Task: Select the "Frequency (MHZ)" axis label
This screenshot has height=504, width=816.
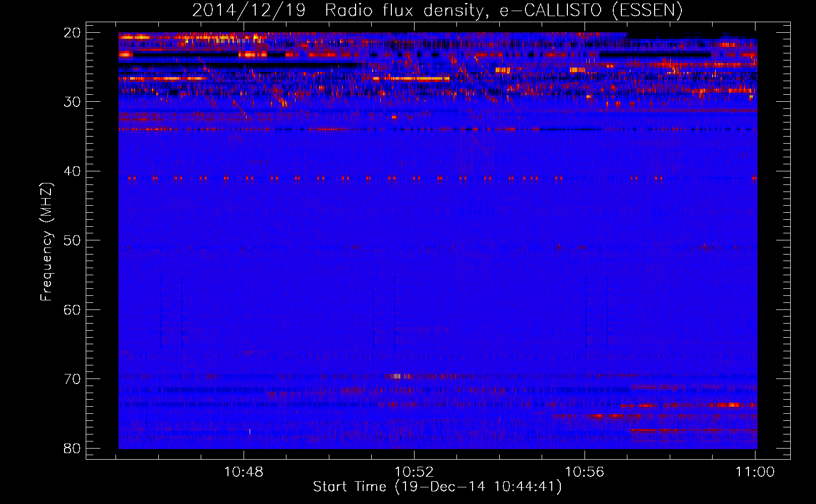Action: click(46, 242)
